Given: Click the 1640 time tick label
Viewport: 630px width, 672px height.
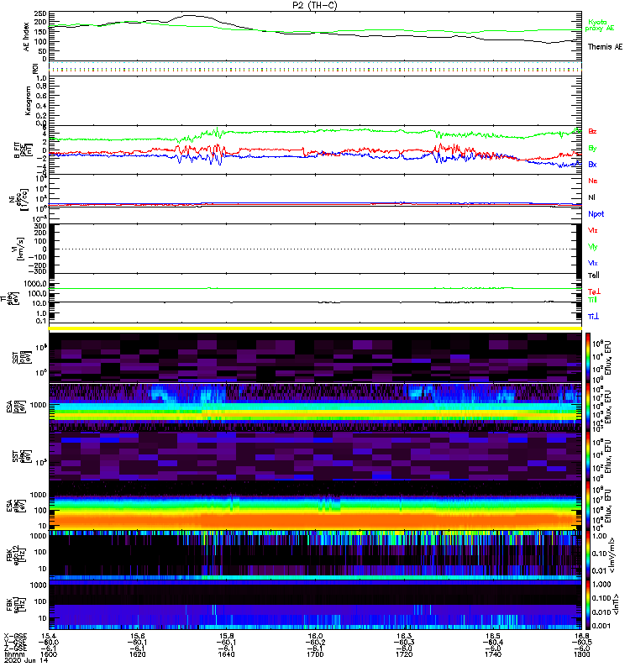Looking at the screenshot, I should pyautogui.click(x=226, y=654).
